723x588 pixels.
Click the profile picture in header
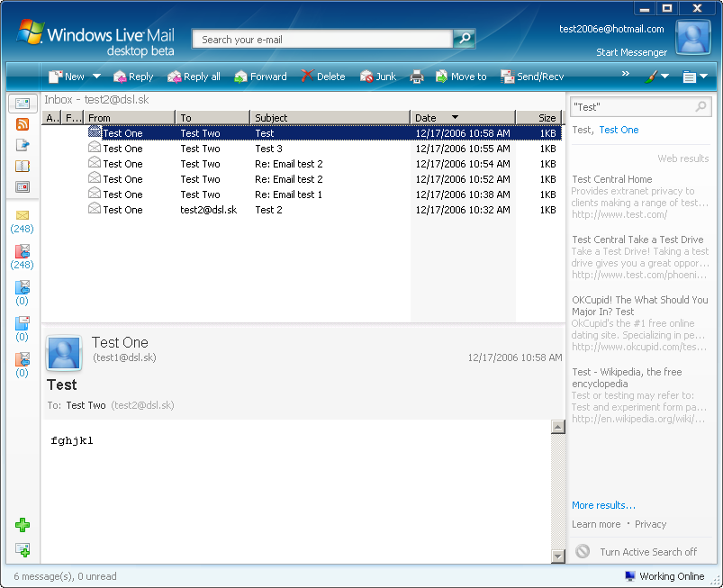[693, 39]
